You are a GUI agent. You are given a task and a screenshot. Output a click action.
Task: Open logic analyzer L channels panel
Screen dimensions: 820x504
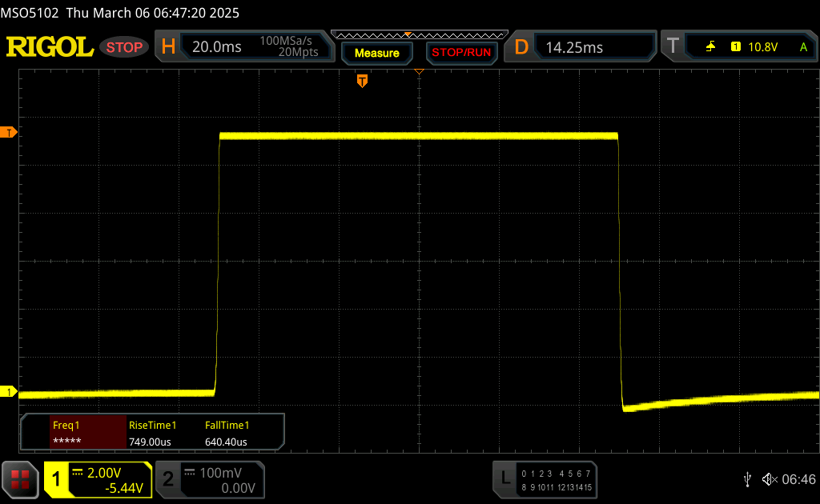(545, 480)
